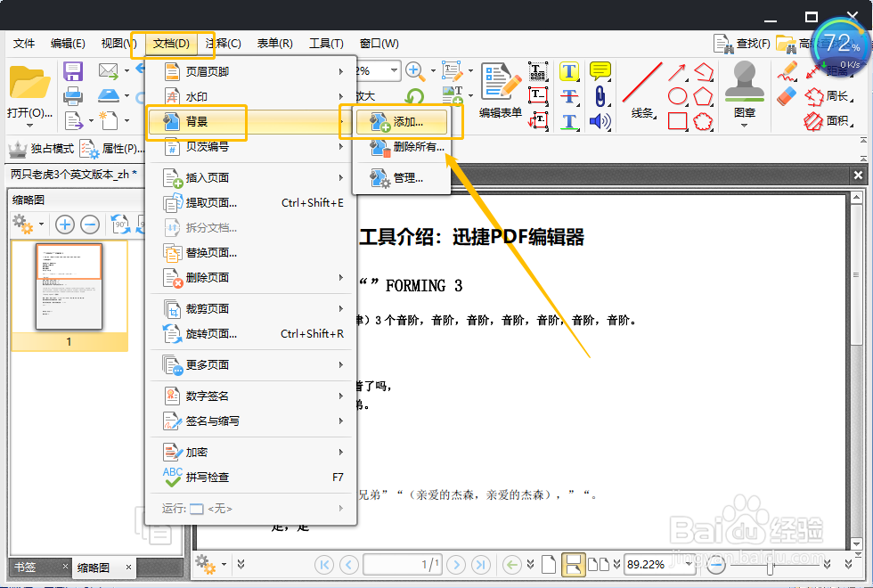Click 旋转页面... menu entry

(x=251, y=333)
